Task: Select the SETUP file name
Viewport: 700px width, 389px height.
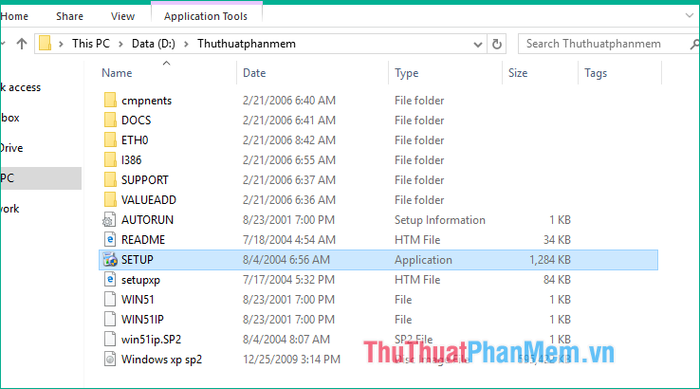Action: (137, 259)
